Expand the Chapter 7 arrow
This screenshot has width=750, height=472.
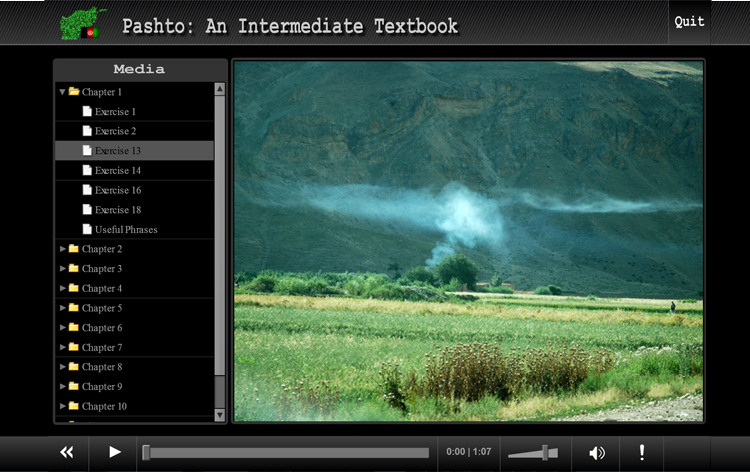(63, 347)
